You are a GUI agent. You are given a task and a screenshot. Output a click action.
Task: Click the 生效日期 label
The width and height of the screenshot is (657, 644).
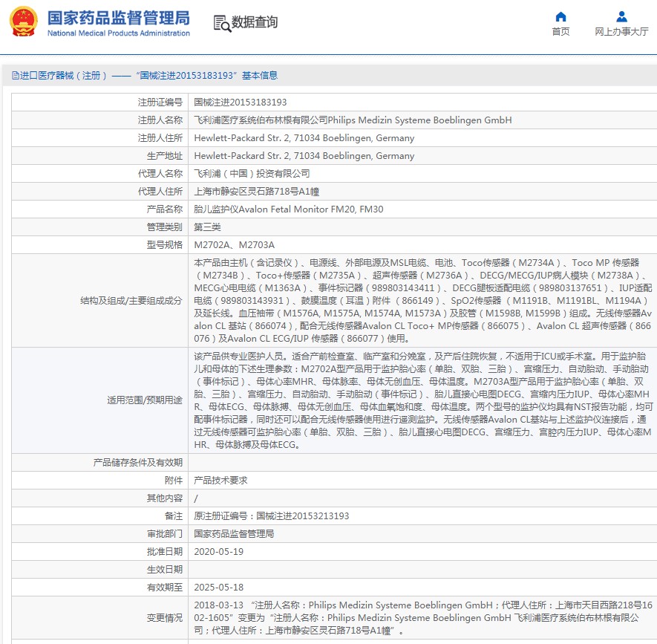coord(165,570)
